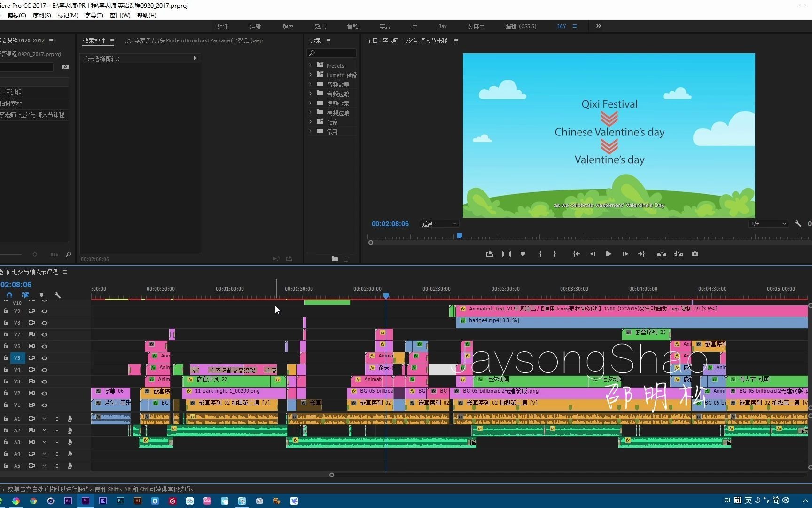The height and width of the screenshot is (508, 812).
Task: Expand the 视频效果 folder
Action: 311,103
